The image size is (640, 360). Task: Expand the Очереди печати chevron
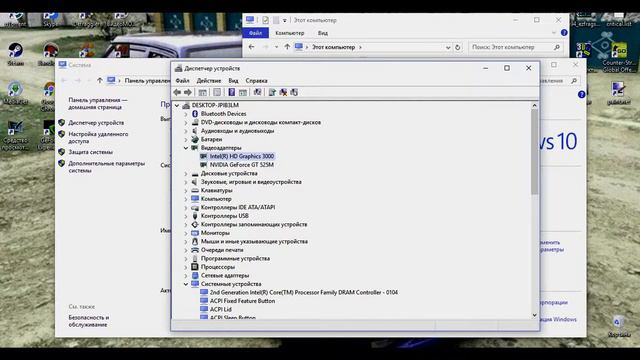pos(186,250)
